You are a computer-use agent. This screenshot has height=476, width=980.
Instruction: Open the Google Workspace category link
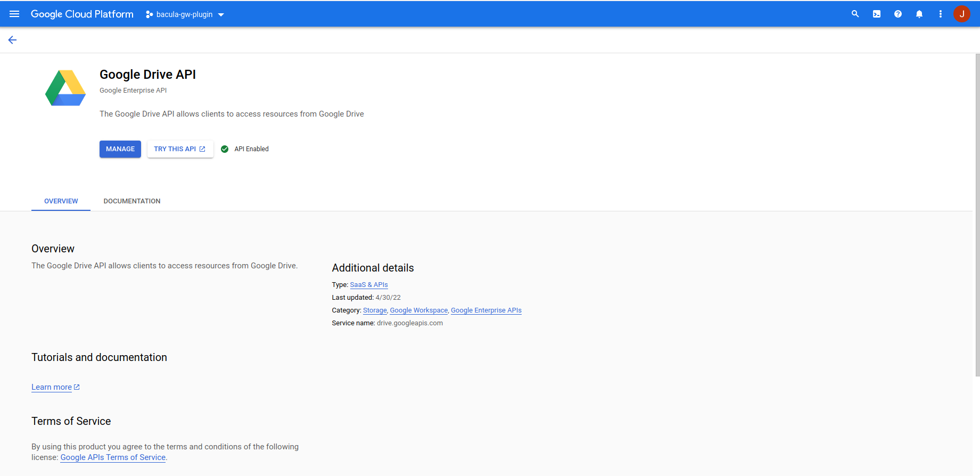coord(419,310)
